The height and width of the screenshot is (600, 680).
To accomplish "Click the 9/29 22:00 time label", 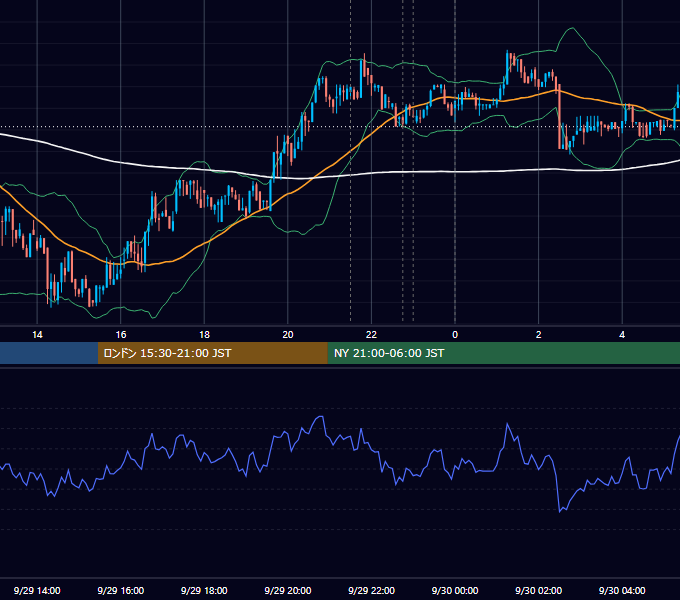I will click(371, 590).
